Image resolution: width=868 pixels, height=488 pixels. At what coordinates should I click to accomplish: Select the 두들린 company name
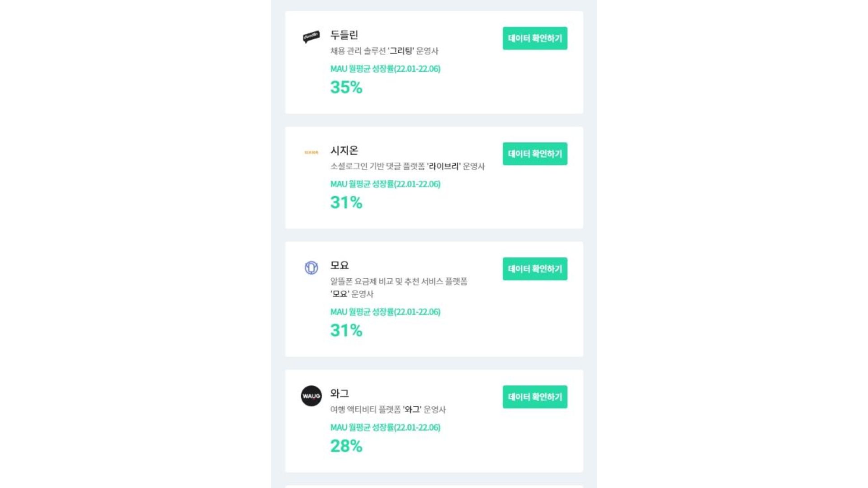[344, 35]
